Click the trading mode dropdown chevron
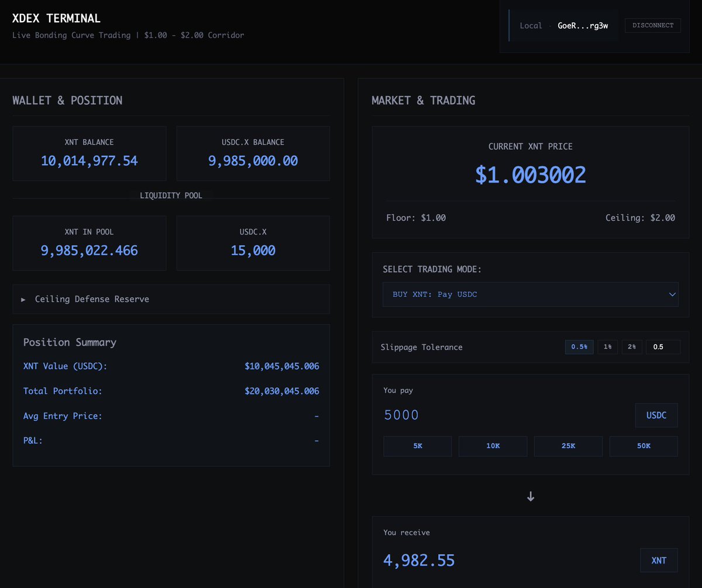 672,294
